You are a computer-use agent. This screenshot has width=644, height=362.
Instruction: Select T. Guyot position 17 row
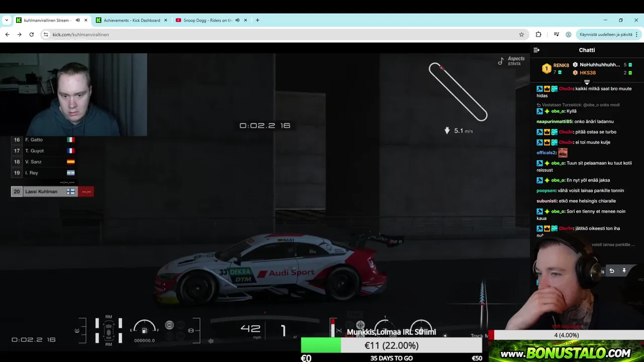43,151
